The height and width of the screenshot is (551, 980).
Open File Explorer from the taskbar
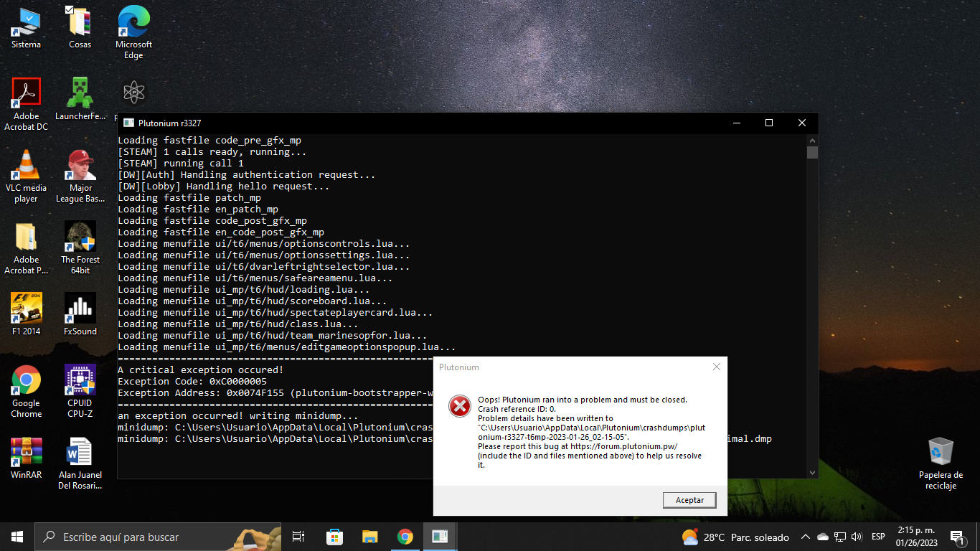pyautogui.click(x=369, y=537)
